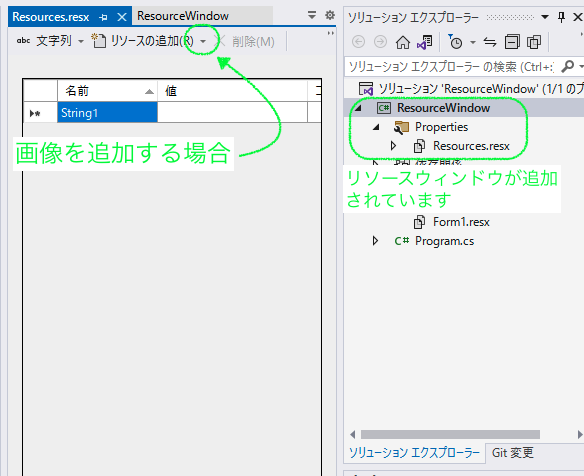The image size is (584, 476).
Task: Click the Home icon in Solution Explorer
Action: 403,42
